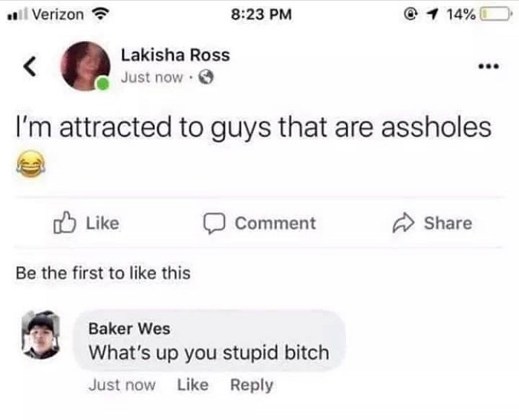Click the speech bubble Comment icon

click(214, 223)
